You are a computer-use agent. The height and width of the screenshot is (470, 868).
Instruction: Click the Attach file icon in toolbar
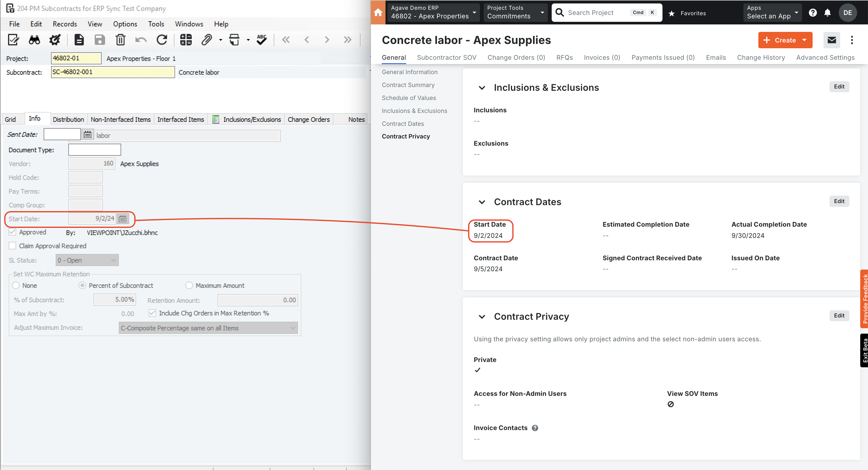[x=206, y=39]
